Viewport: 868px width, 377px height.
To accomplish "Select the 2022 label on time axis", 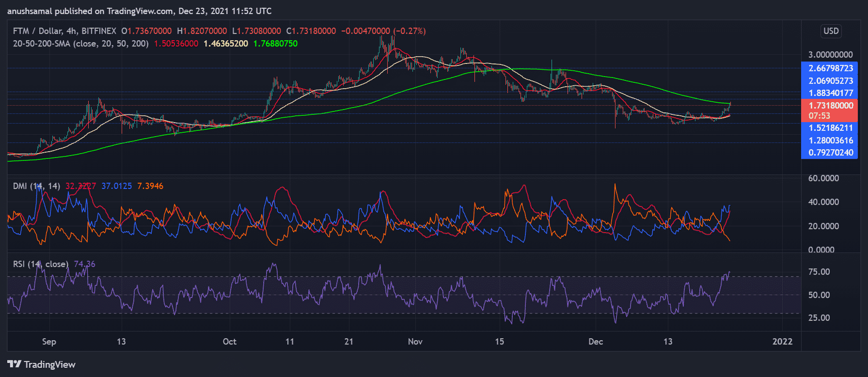I will [x=782, y=342].
